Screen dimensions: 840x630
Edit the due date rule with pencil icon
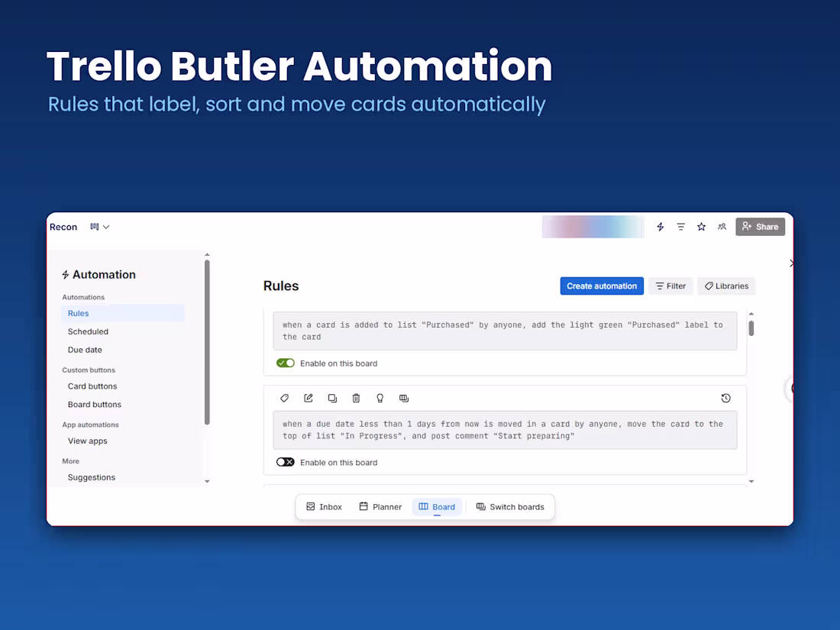[x=308, y=398]
